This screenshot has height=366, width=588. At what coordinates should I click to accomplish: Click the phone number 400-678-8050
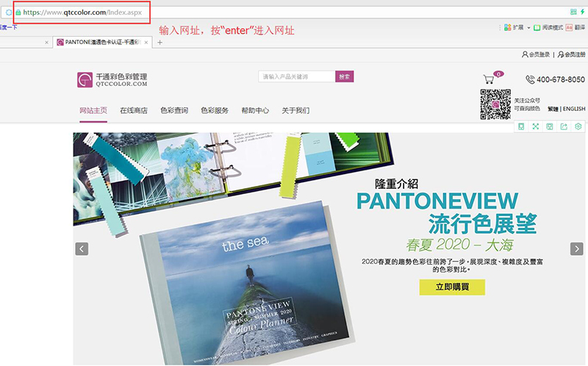pyautogui.click(x=561, y=79)
